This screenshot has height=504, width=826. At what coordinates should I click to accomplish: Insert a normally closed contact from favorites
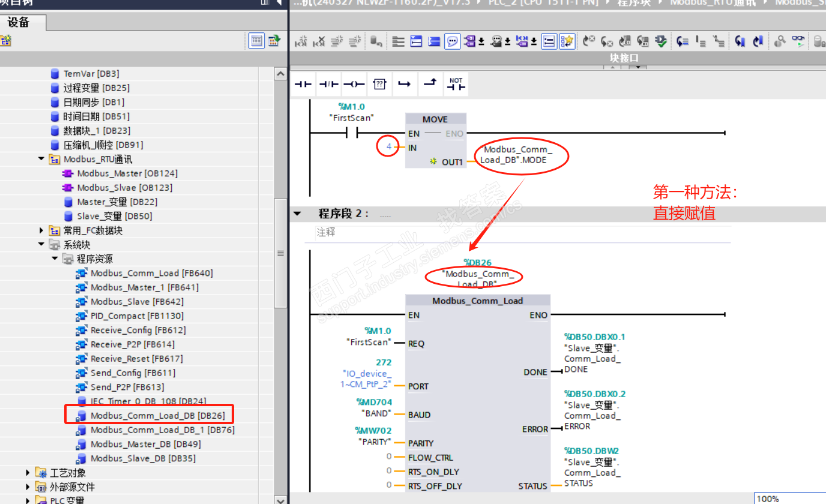[x=329, y=85]
